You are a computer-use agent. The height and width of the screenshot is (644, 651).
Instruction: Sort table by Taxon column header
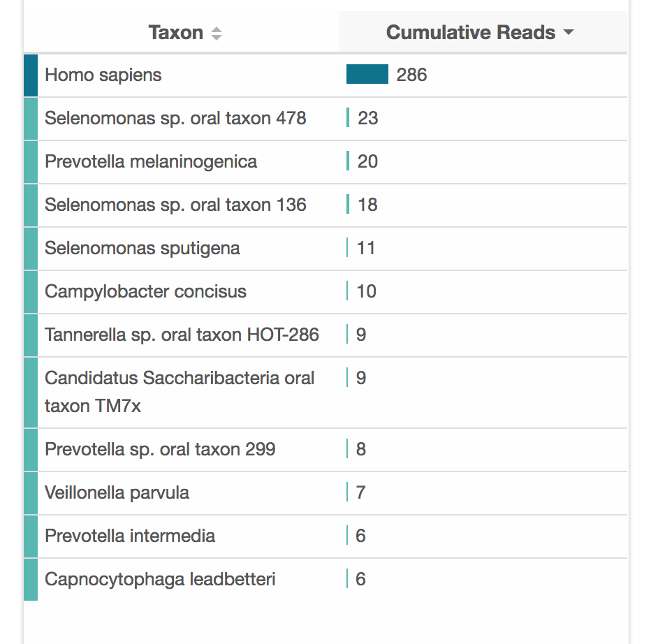217,34
